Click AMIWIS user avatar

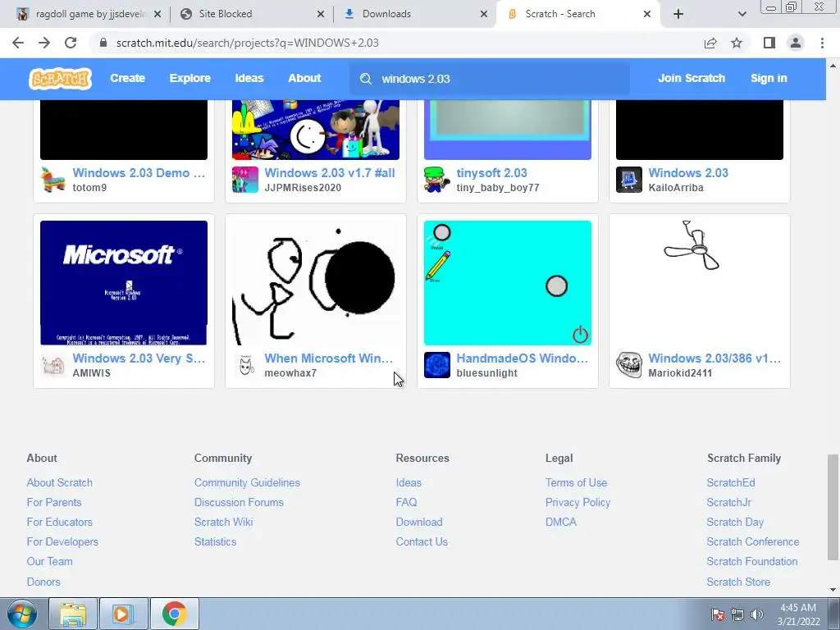(53, 365)
